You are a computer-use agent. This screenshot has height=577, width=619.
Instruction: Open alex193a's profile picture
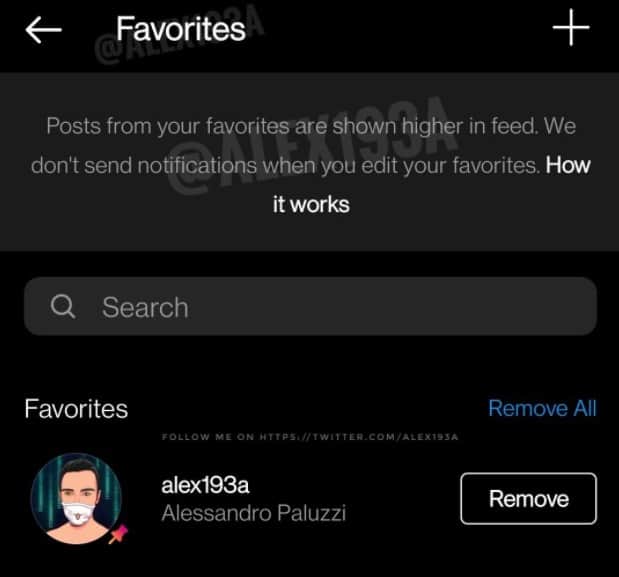coord(76,498)
